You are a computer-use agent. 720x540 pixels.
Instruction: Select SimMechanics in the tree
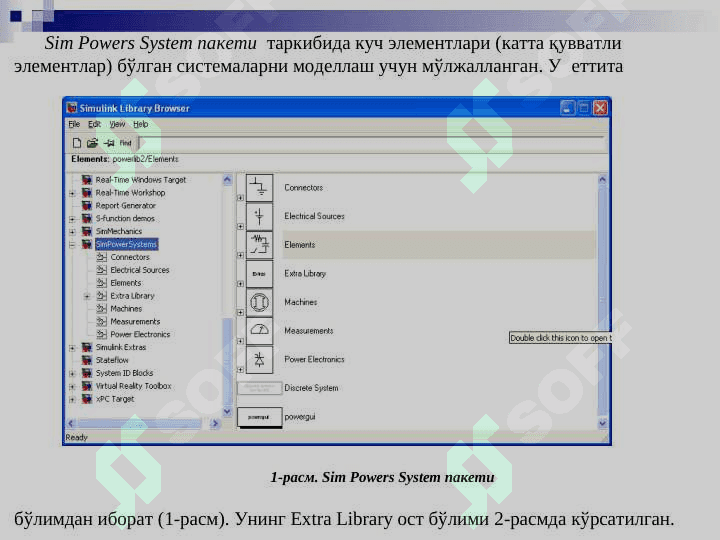click(118, 231)
